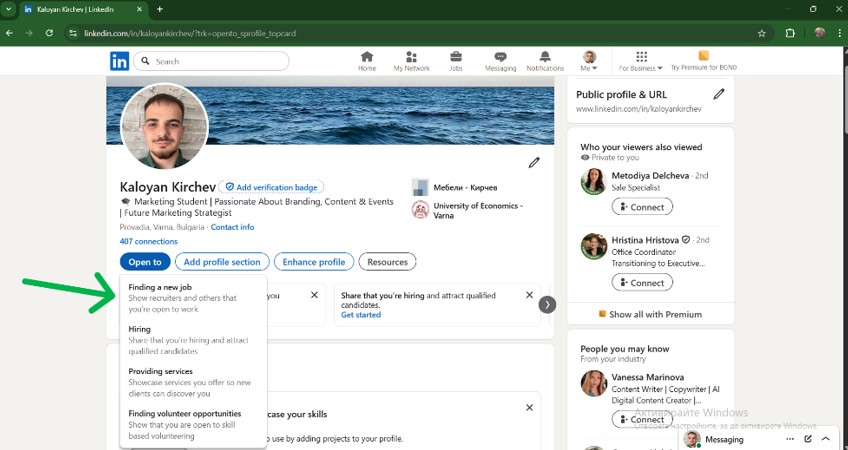This screenshot has height=450, width=848.
Task: Click Add profile section button
Action: 222,262
